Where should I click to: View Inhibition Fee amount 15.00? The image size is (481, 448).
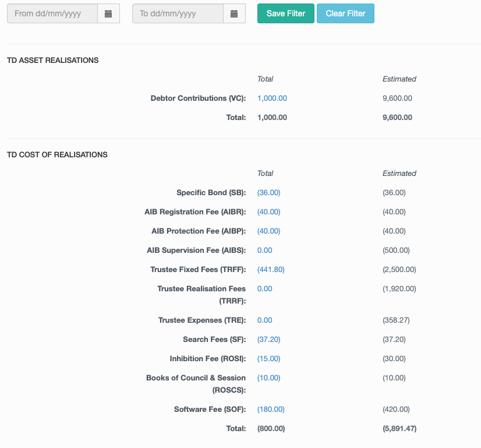click(268, 358)
